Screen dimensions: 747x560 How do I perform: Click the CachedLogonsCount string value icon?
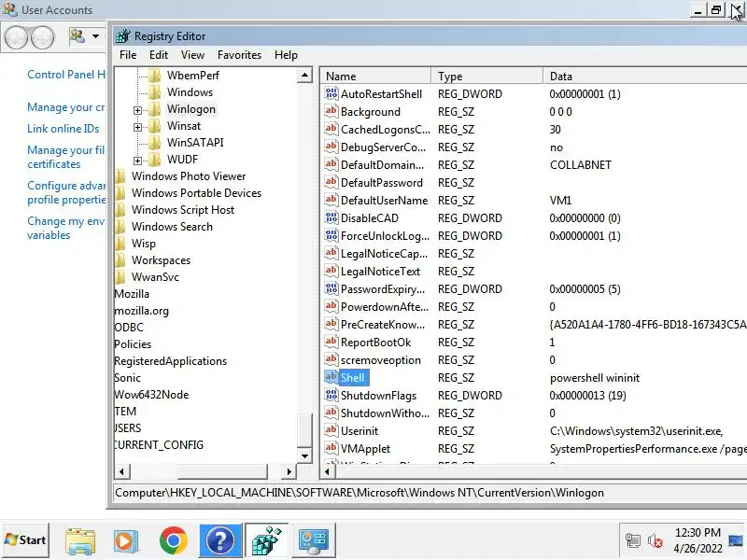click(x=331, y=129)
